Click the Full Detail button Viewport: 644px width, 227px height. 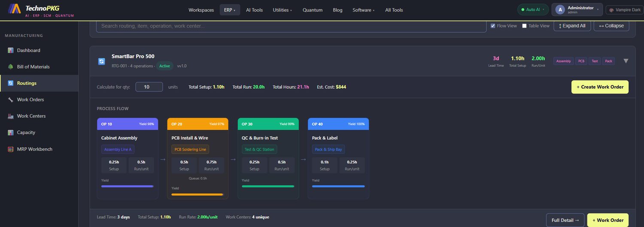click(565, 220)
